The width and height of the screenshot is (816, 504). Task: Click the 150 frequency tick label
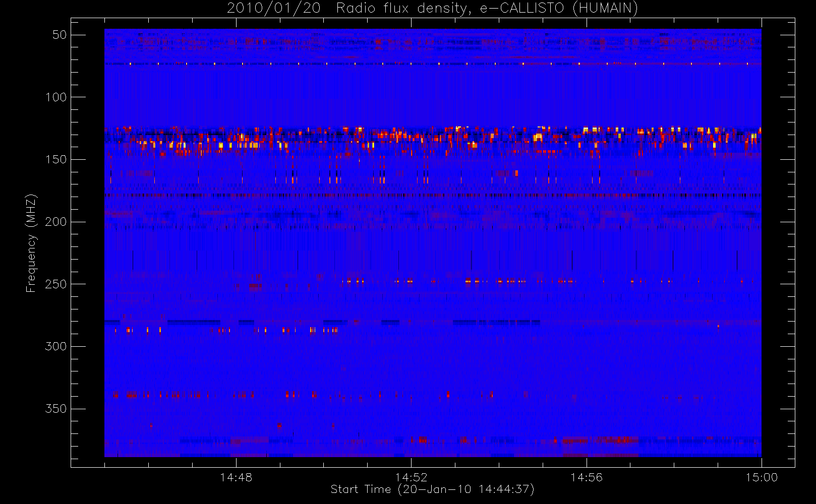tap(56, 159)
